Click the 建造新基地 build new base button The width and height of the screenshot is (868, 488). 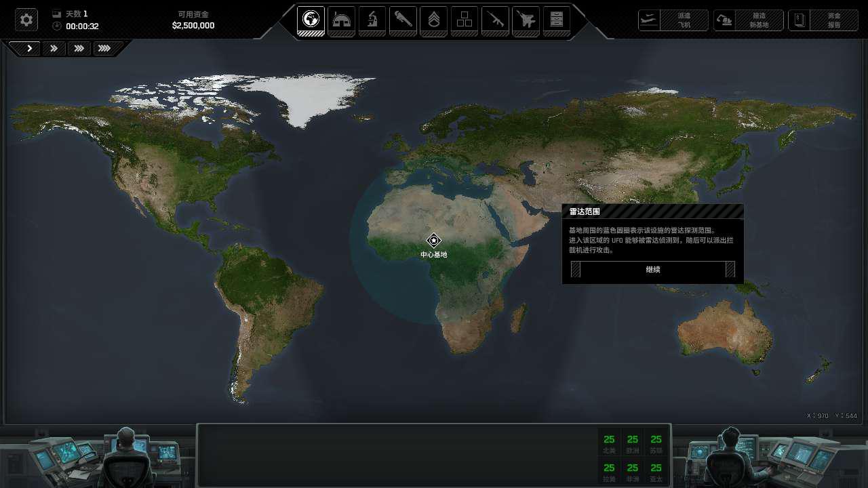pyautogui.click(x=748, y=20)
